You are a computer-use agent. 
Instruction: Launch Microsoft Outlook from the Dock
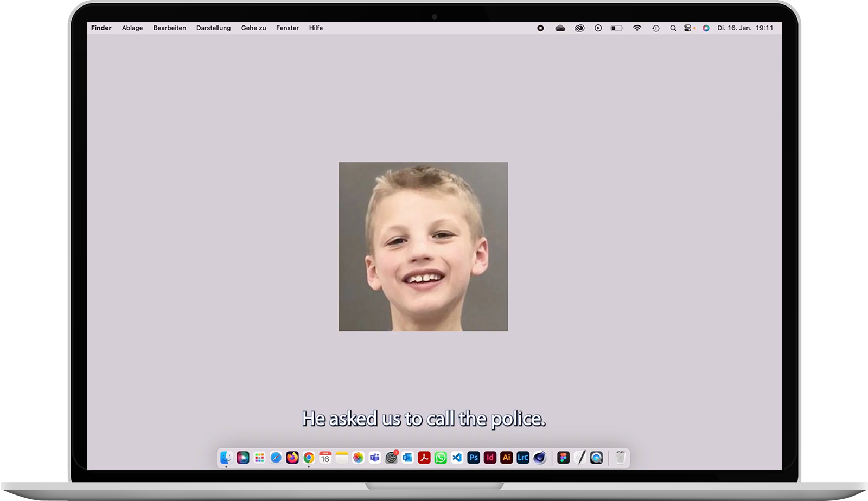click(407, 458)
